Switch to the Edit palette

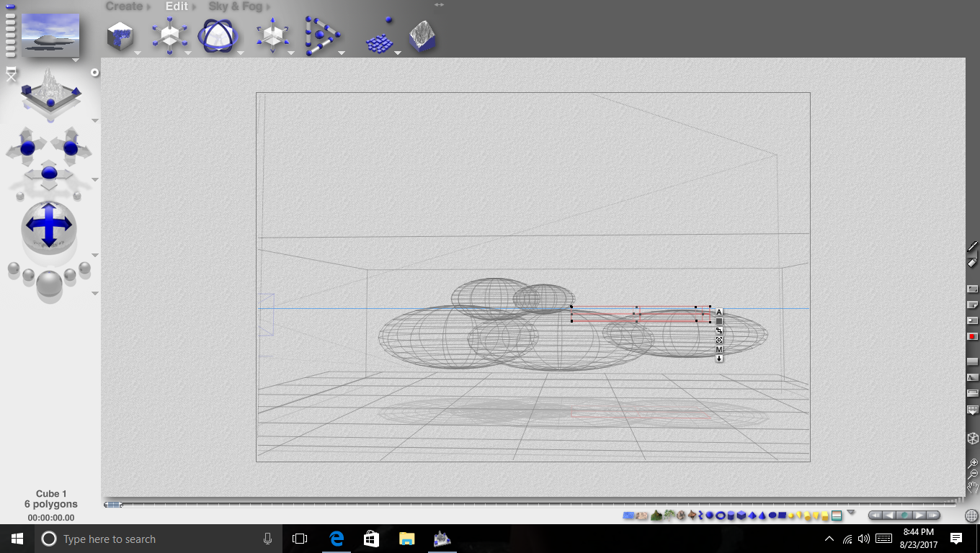tap(177, 6)
